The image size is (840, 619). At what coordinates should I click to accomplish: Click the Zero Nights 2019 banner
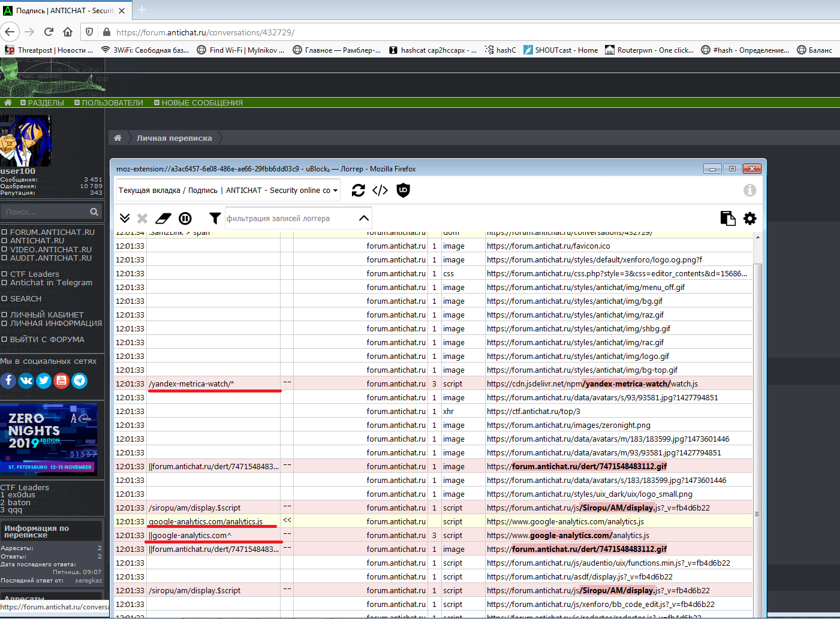[x=49, y=439]
